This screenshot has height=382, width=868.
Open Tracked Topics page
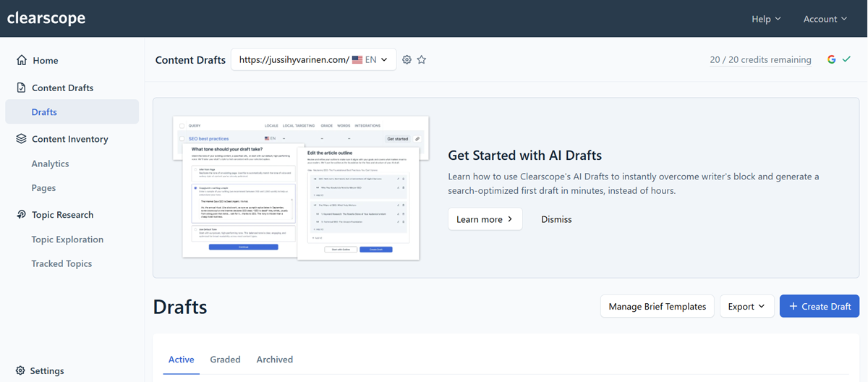(x=61, y=264)
